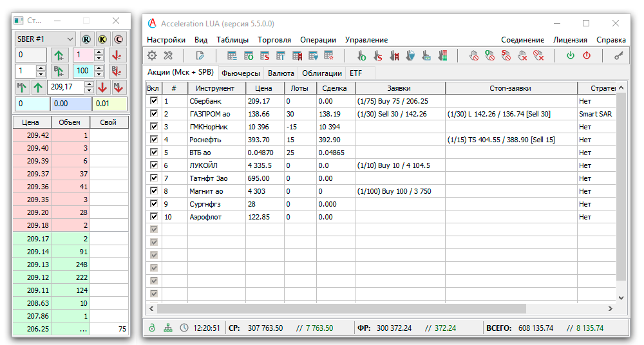Screen dimensions: 644x345
Task: Click the R circle button in order window
Action: (x=86, y=39)
